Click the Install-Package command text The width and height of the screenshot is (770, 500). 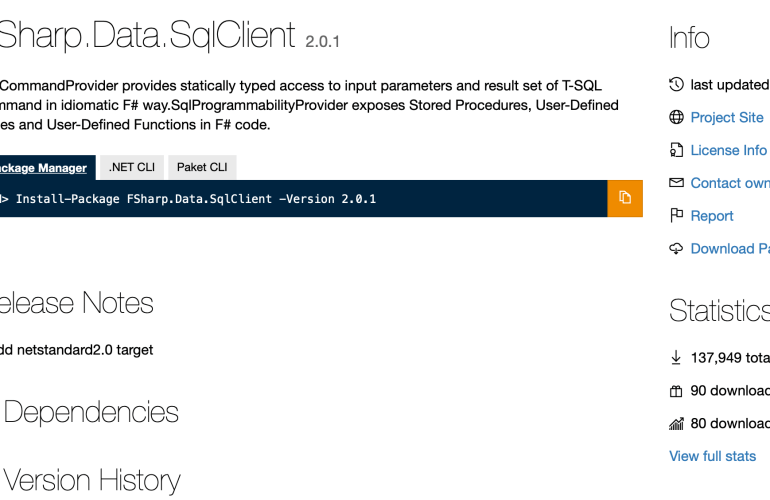[195, 199]
